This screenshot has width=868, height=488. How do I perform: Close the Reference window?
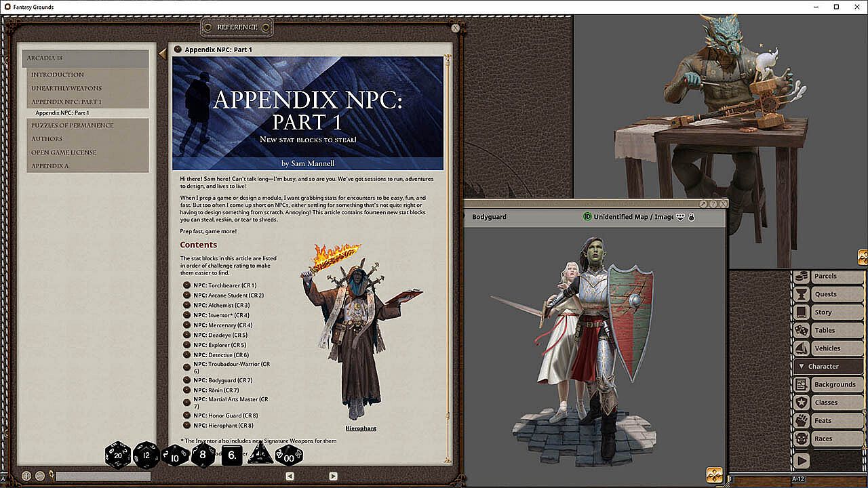pos(456,28)
